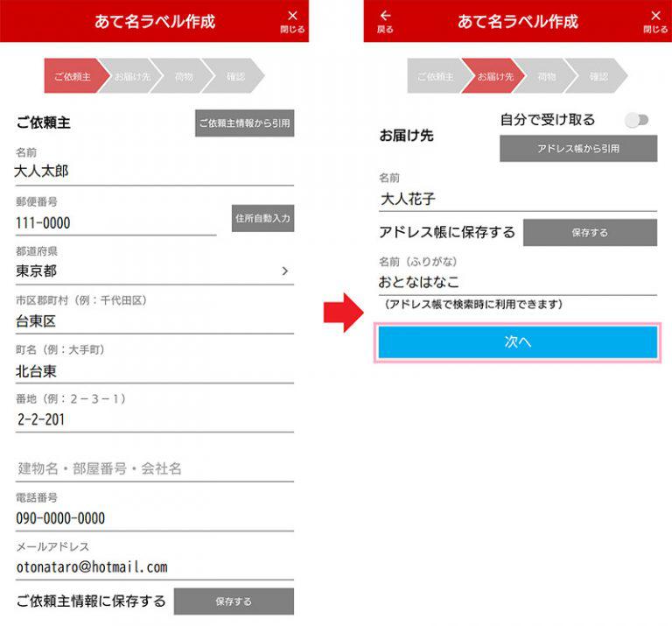Toggle the 自分で受け取る switch
Viewport: 672px width, 626px height.
tap(637, 120)
